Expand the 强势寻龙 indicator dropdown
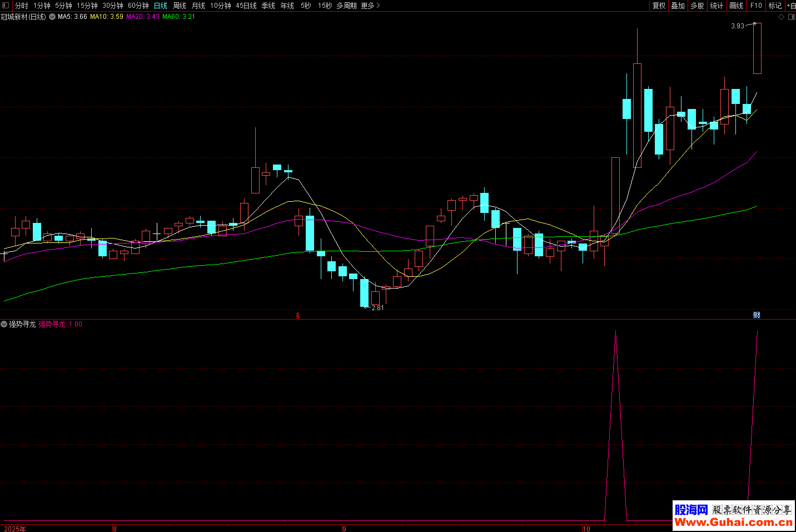 tap(4, 324)
